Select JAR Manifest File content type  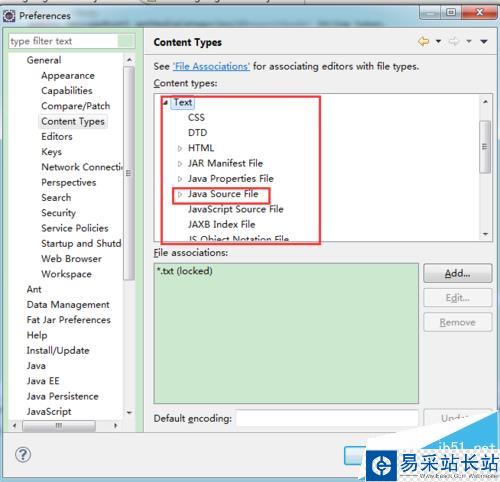pyautogui.click(x=225, y=163)
